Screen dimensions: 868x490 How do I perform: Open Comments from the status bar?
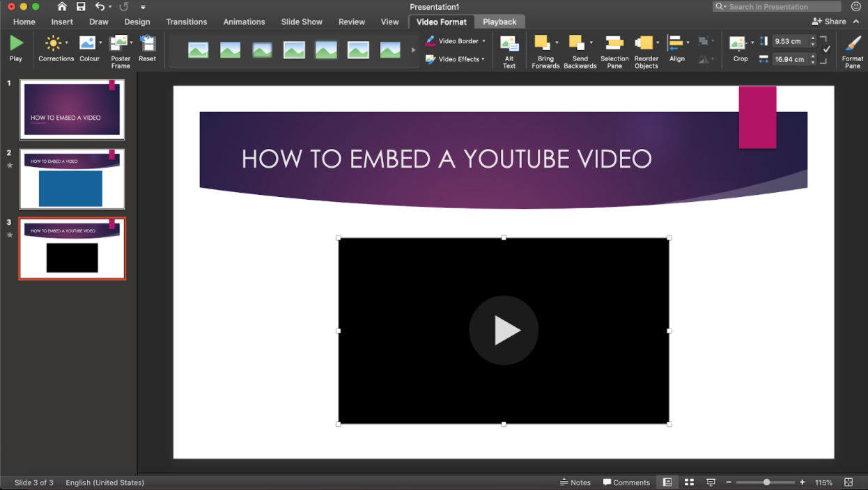pos(626,482)
